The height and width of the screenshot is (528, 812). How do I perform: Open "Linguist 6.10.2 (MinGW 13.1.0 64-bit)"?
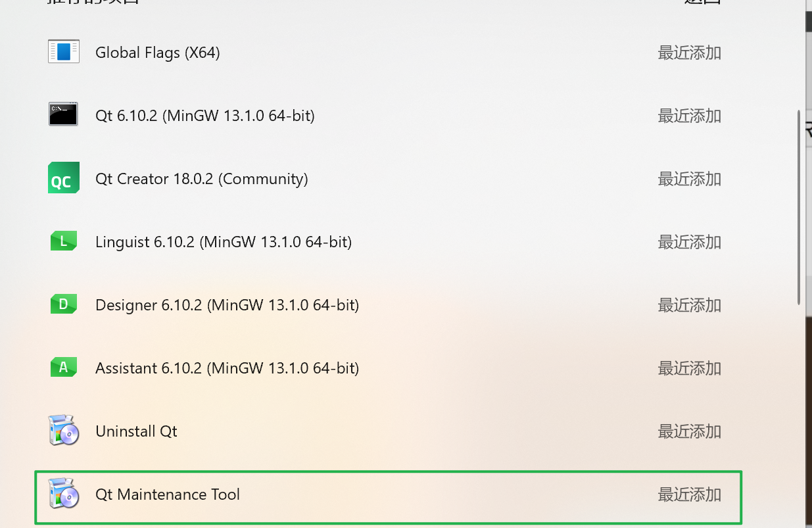[224, 242]
